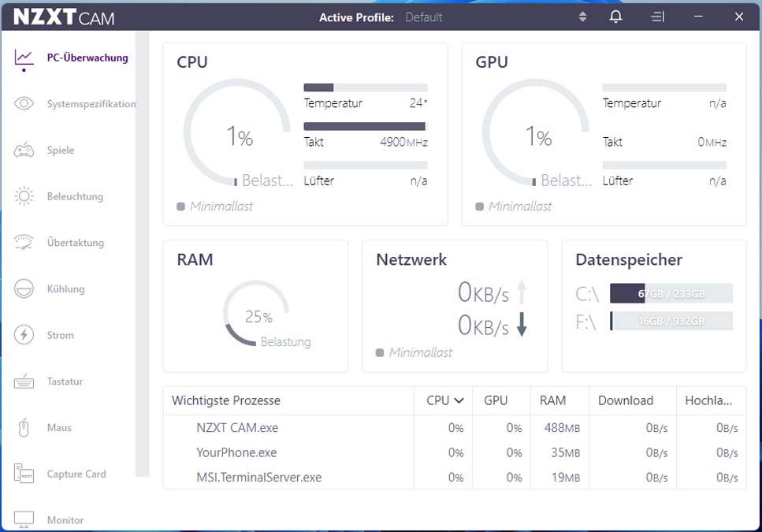Open the PC-Überwachung section
Image resolution: width=762 pixels, height=532 pixels.
click(x=87, y=58)
